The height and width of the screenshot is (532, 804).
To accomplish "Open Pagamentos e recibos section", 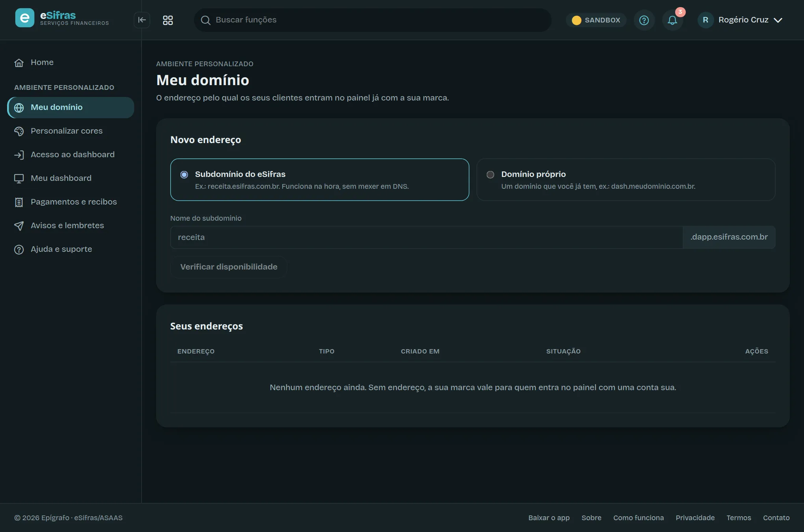I will coord(71,202).
